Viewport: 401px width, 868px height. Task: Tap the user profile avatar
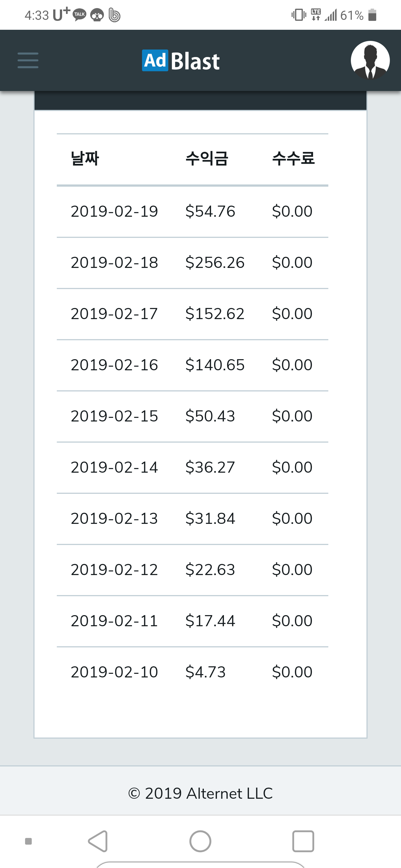370,61
